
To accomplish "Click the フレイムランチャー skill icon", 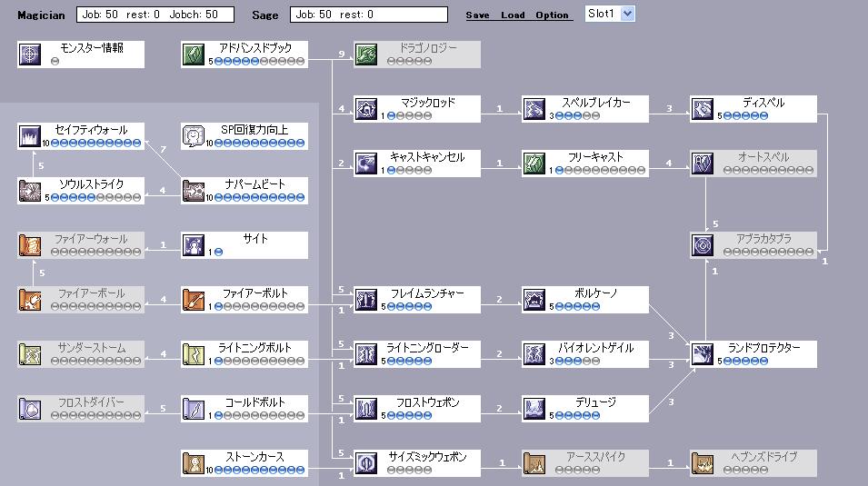I will pyautogui.click(x=366, y=300).
